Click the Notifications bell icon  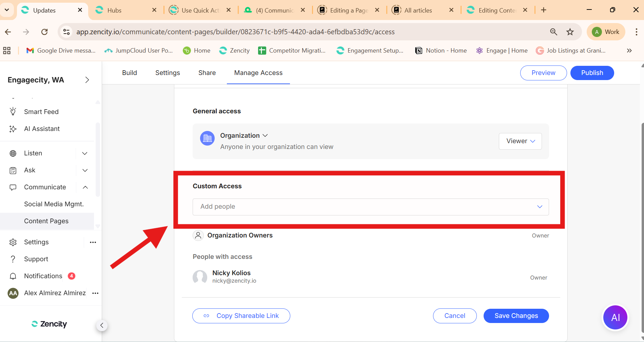click(x=13, y=276)
